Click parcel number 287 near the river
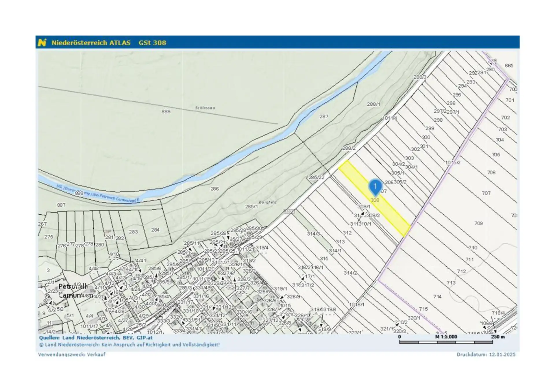 point(324,116)
